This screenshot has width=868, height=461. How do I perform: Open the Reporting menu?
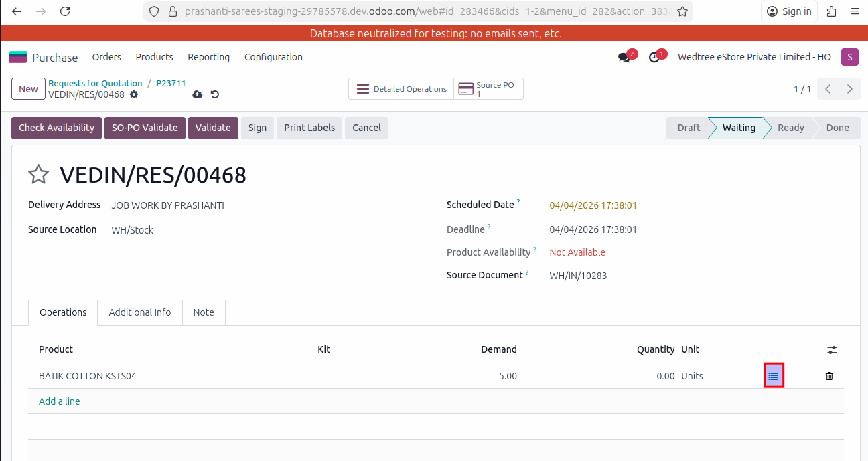coord(208,57)
